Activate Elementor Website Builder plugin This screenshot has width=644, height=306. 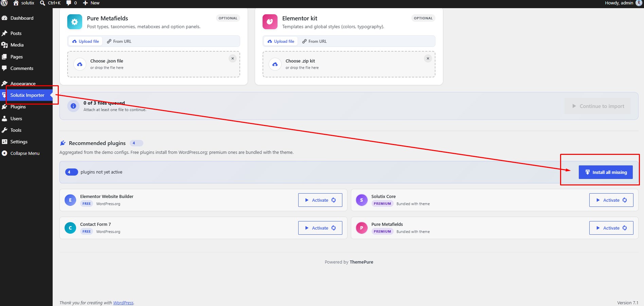(320, 200)
